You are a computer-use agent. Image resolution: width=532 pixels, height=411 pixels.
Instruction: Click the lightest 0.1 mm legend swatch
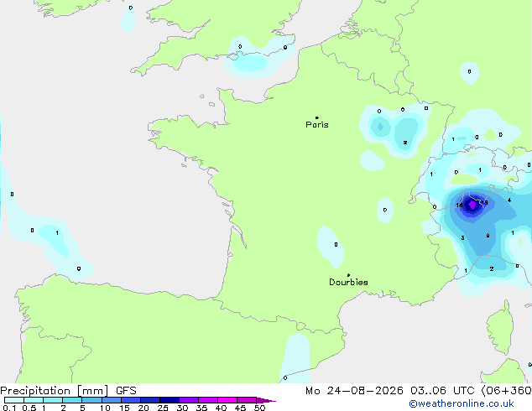pyautogui.click(x=14, y=400)
